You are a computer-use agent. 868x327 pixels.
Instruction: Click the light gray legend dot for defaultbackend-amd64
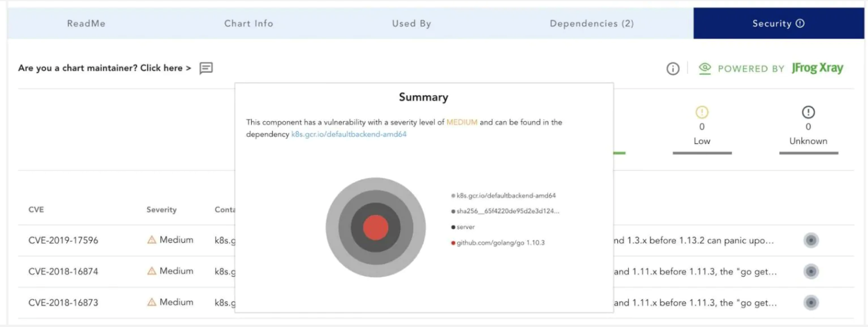click(x=454, y=196)
